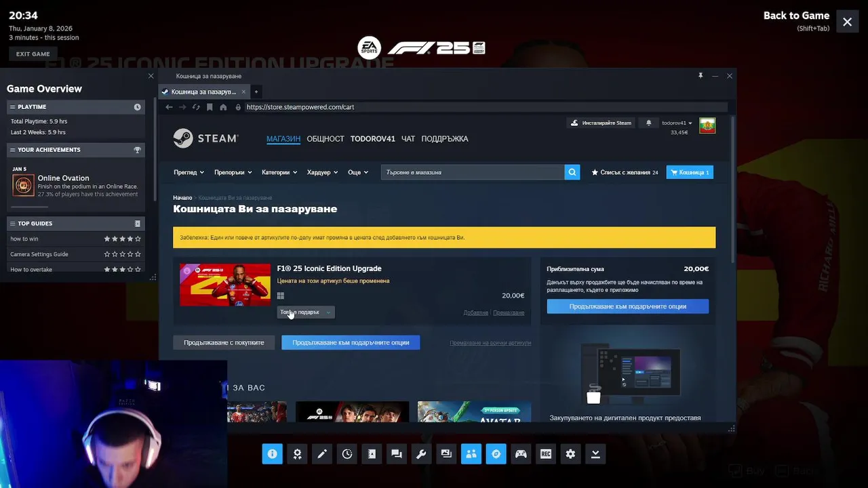Toggle the Friends icon in overlay toolbar

click(471, 454)
